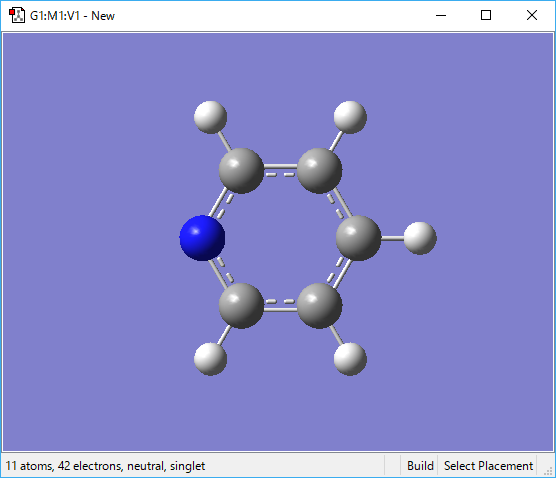Maximize the G1:M1:V1 window

pos(486,15)
